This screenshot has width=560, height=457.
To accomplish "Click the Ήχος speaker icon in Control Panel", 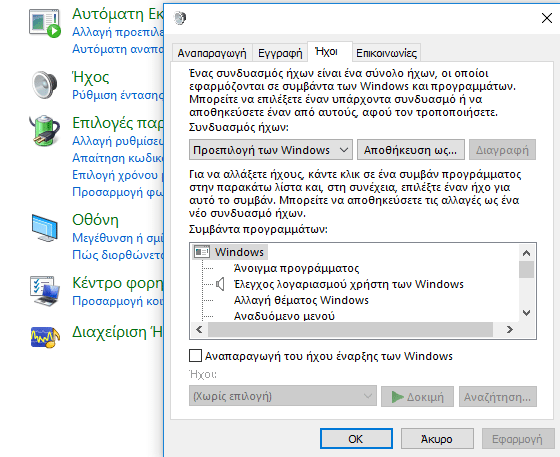I will point(45,85).
